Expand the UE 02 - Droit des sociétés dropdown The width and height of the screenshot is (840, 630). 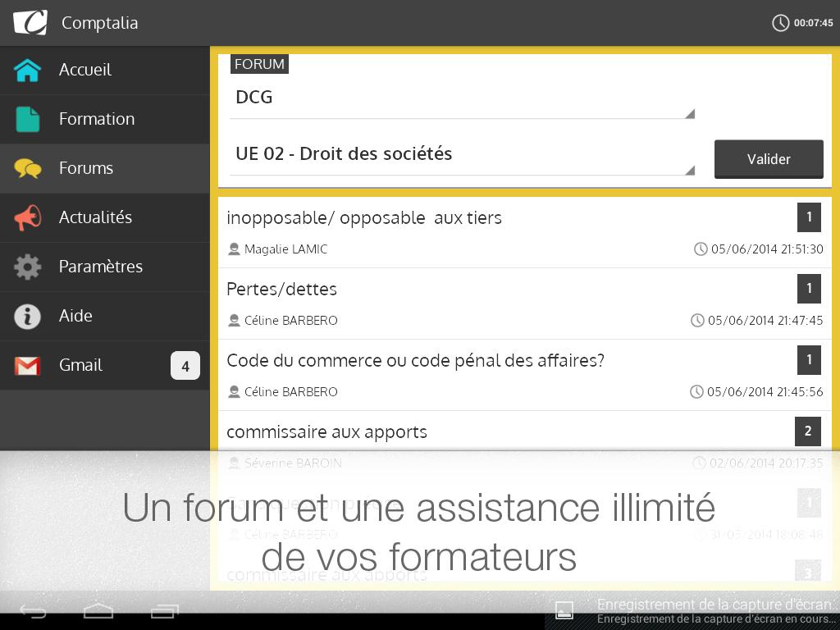coord(462,155)
